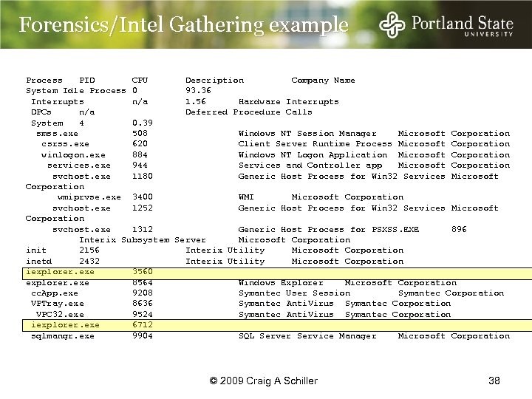Click PID '8636' of VPTray.exe
Viewport: 532px width, 399px height.
pyautogui.click(x=143, y=304)
